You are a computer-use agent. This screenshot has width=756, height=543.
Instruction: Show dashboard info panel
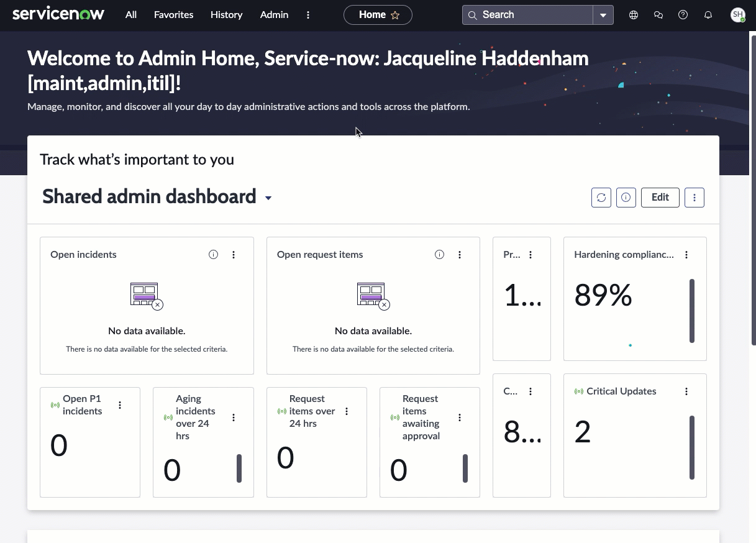(x=626, y=198)
